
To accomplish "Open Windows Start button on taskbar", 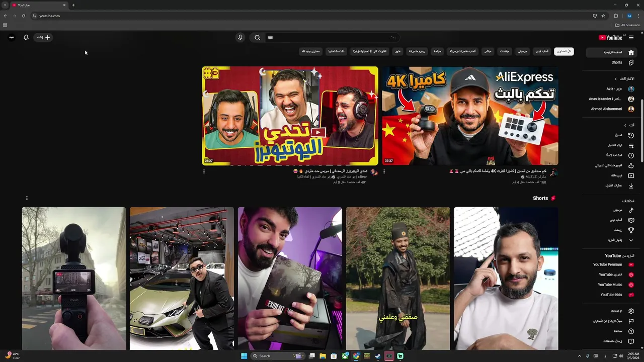I will [x=244, y=356].
